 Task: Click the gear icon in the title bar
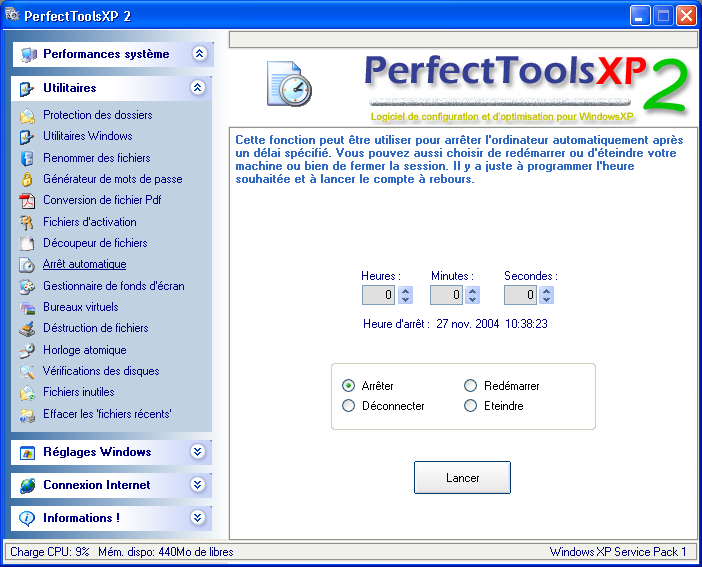pos(12,15)
